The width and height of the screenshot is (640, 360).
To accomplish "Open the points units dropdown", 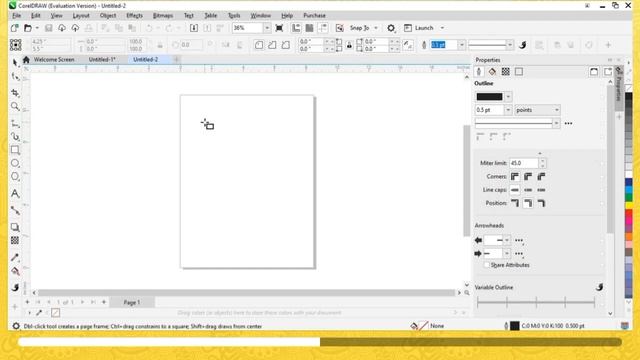I will pos(538,110).
